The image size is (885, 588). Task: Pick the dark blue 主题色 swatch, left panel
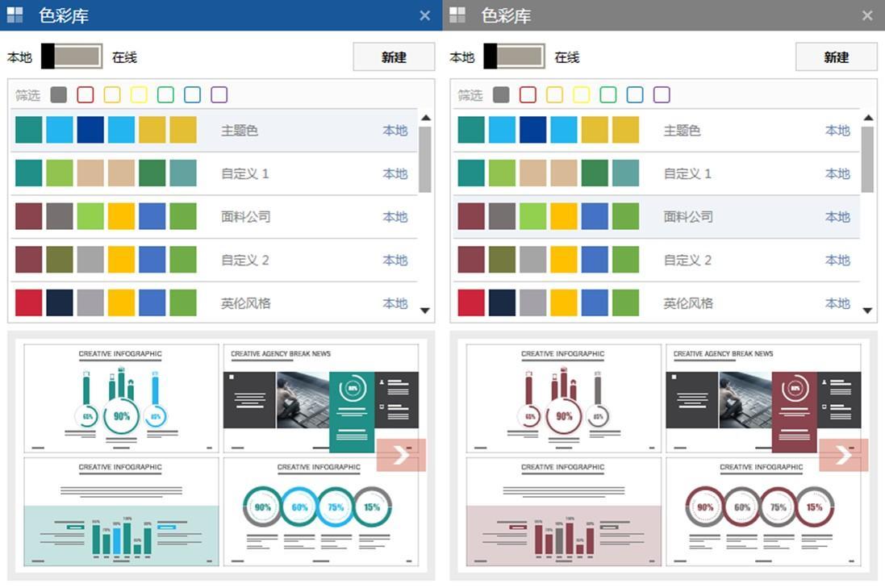pos(90,130)
